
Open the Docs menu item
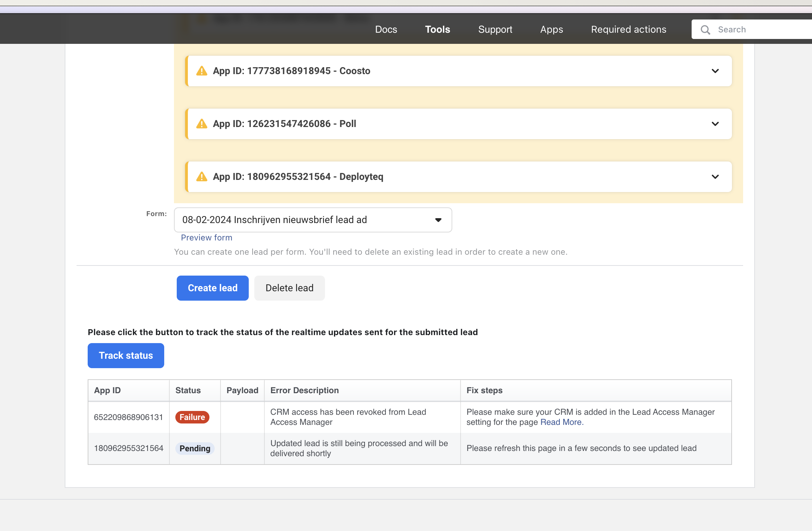tap(386, 29)
